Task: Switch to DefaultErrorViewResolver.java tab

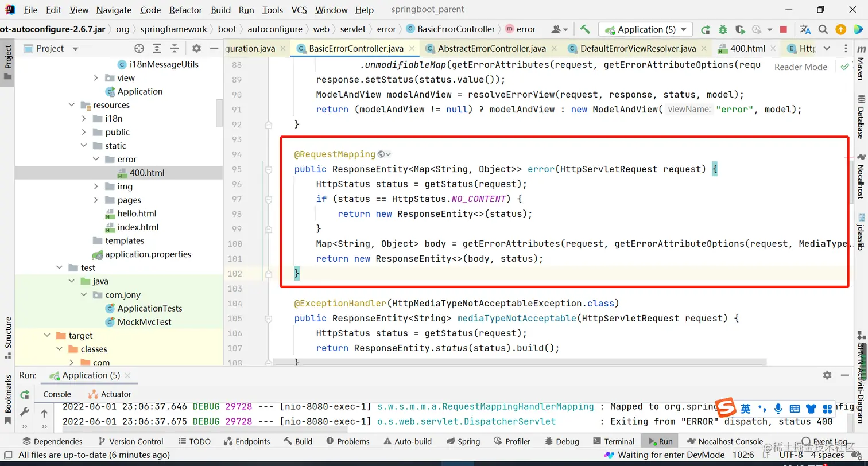Action: pos(637,49)
